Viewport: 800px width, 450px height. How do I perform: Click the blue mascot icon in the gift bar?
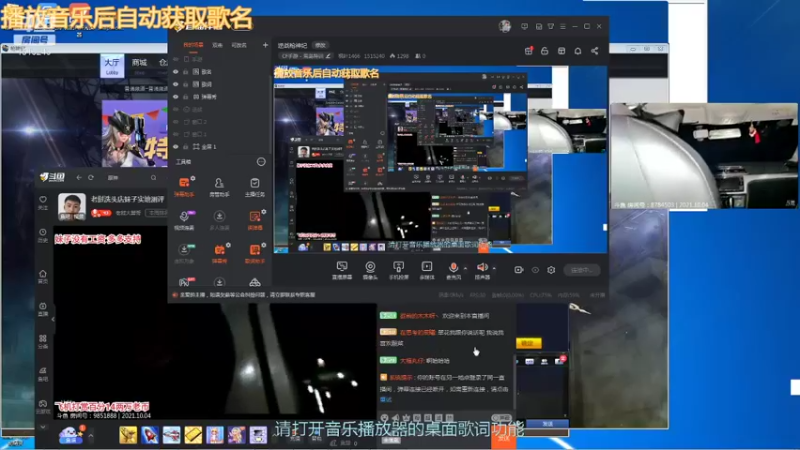click(x=70, y=435)
